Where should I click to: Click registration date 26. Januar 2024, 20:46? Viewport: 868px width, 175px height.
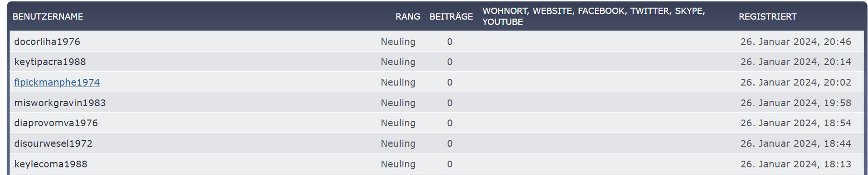point(796,42)
